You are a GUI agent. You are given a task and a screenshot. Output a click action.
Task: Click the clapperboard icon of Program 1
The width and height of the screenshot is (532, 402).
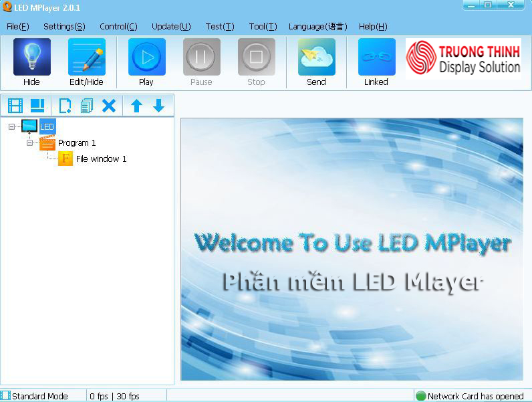click(x=47, y=142)
